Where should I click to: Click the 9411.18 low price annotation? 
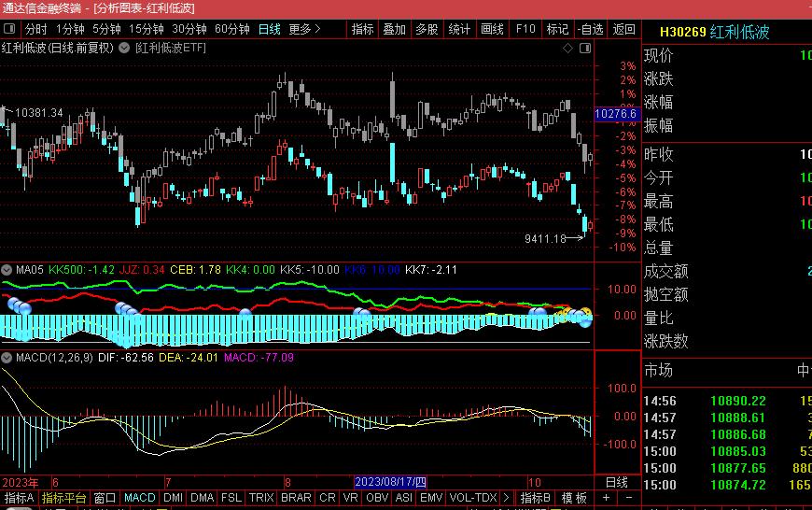pyautogui.click(x=546, y=239)
